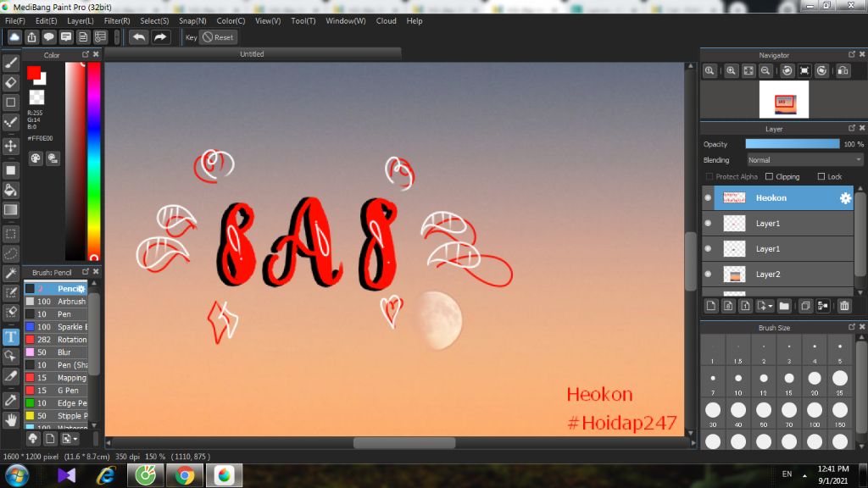Open add-layer dropdown arrow in Layer panel
Viewport: 868px width, 488px height.
765,306
